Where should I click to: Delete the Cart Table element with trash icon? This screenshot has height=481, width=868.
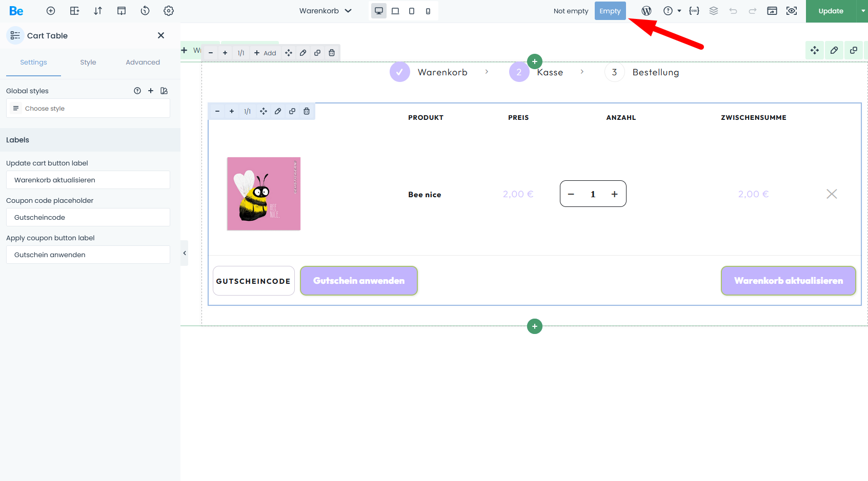pos(307,111)
